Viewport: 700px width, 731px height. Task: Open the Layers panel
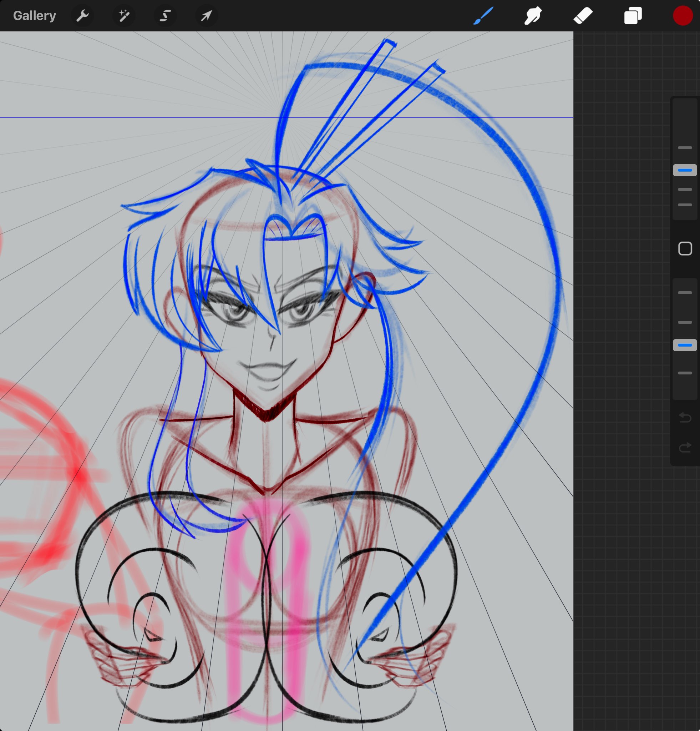pyautogui.click(x=633, y=16)
